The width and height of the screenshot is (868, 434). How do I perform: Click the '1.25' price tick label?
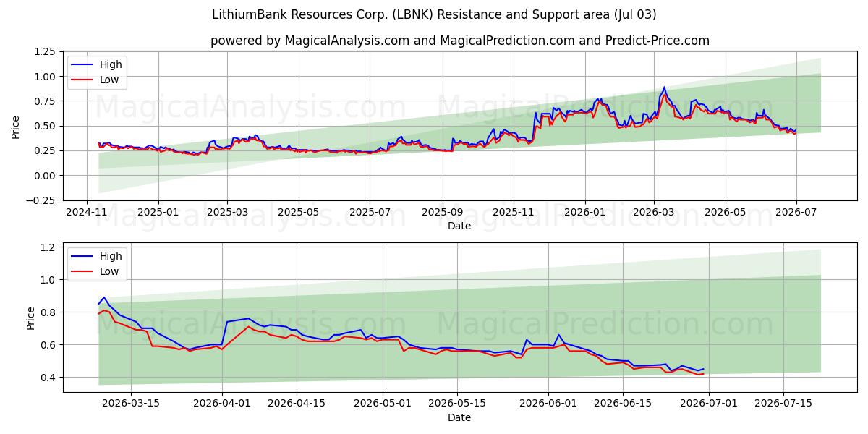tap(45, 51)
